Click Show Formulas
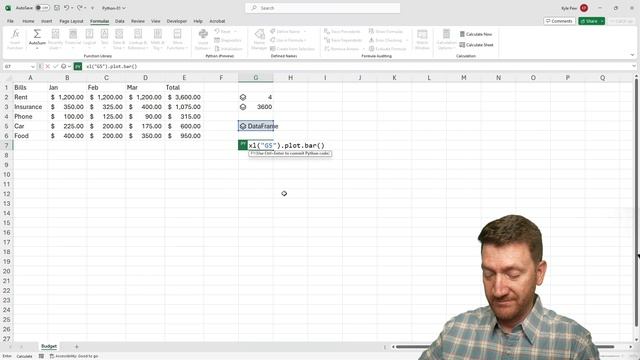 click(x=386, y=31)
